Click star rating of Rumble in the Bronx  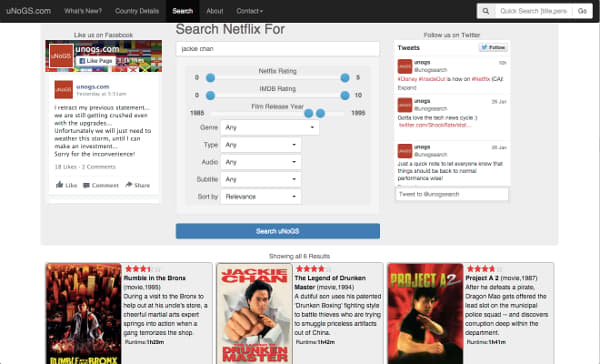click(143, 269)
